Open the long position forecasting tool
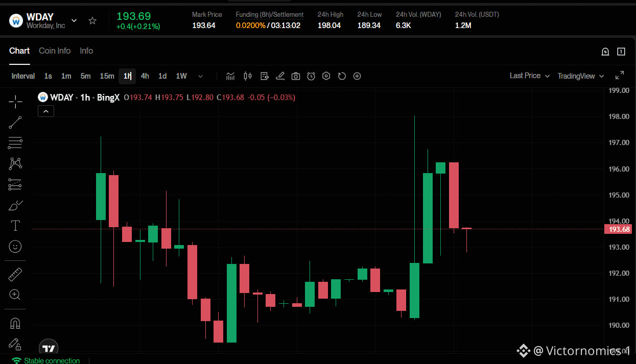This screenshot has width=636, height=364. pos(15,184)
